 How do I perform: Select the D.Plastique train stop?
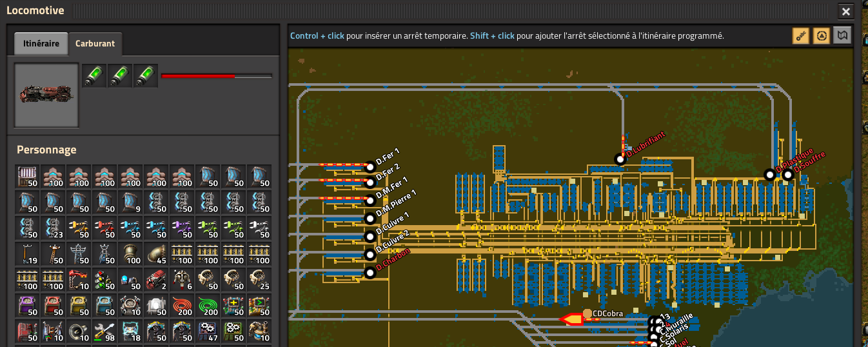[x=769, y=174]
